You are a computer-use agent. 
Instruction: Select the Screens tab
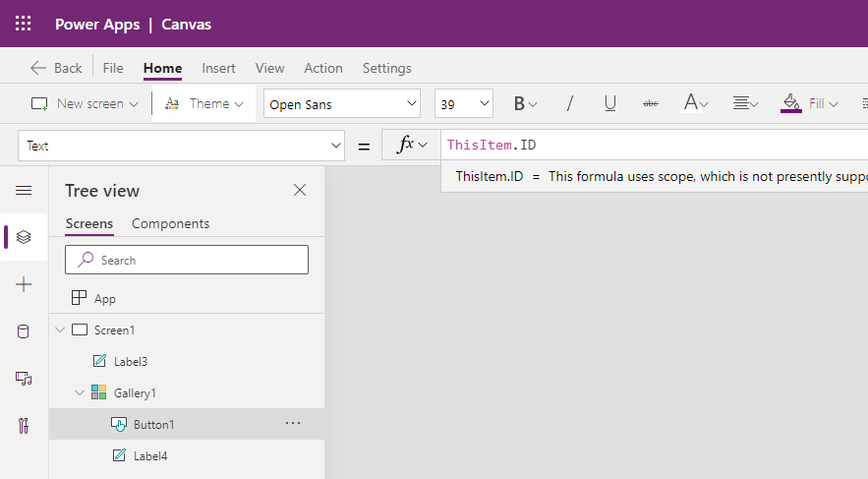tap(89, 223)
